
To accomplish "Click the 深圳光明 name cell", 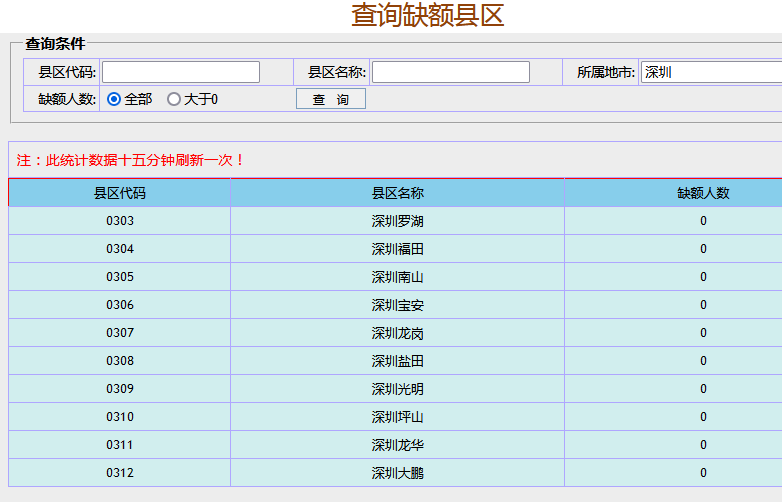I will [x=397, y=388].
